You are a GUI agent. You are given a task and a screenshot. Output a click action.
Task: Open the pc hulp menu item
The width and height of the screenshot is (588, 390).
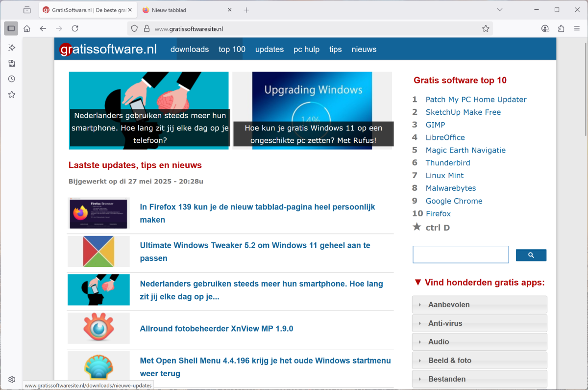[x=306, y=49]
